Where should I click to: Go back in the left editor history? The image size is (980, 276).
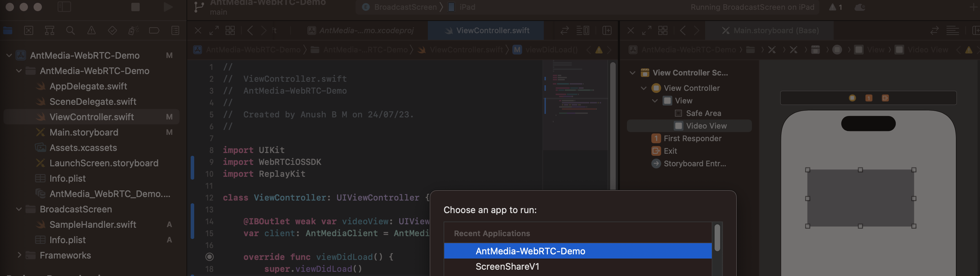point(250,30)
